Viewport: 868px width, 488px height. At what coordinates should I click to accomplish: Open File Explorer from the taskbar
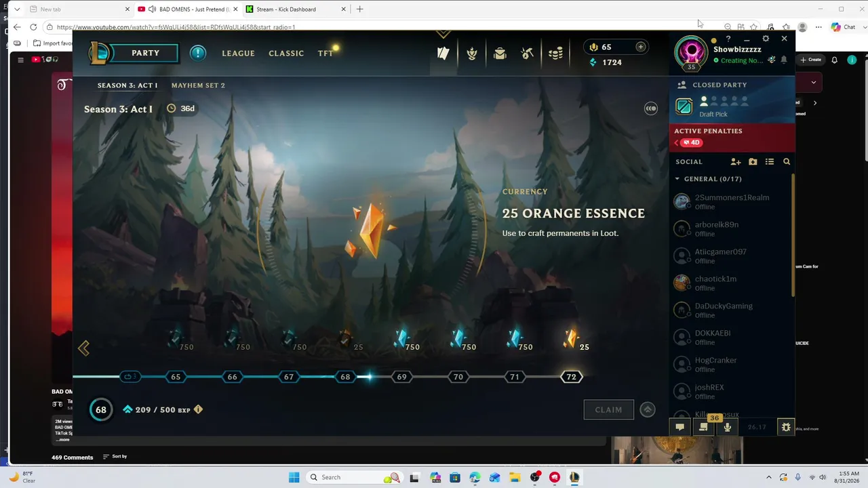(515, 477)
